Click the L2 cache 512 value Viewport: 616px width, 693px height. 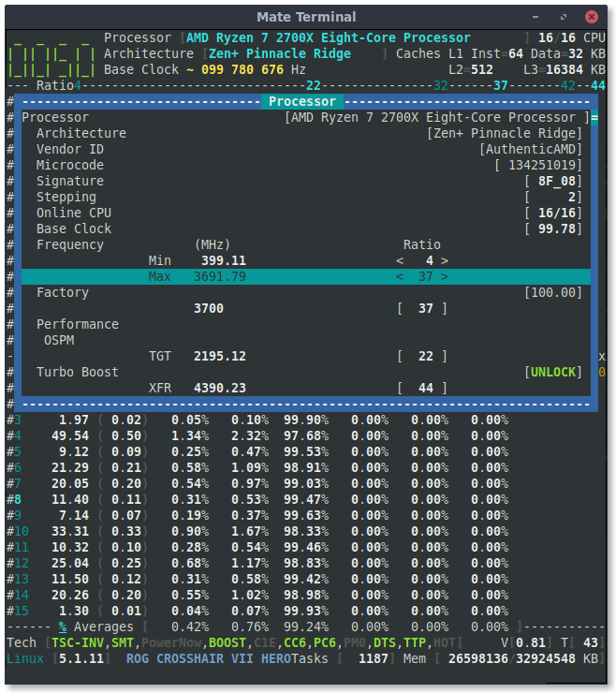pyautogui.click(x=482, y=70)
